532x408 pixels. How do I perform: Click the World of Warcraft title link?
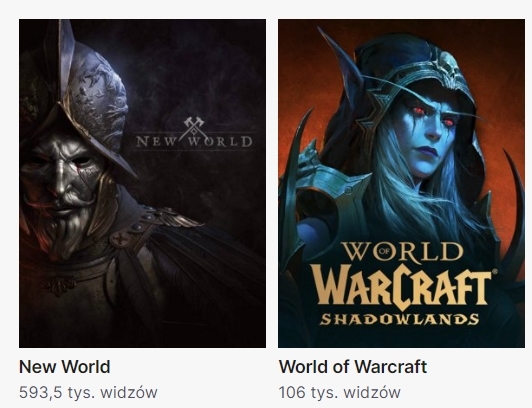353,367
